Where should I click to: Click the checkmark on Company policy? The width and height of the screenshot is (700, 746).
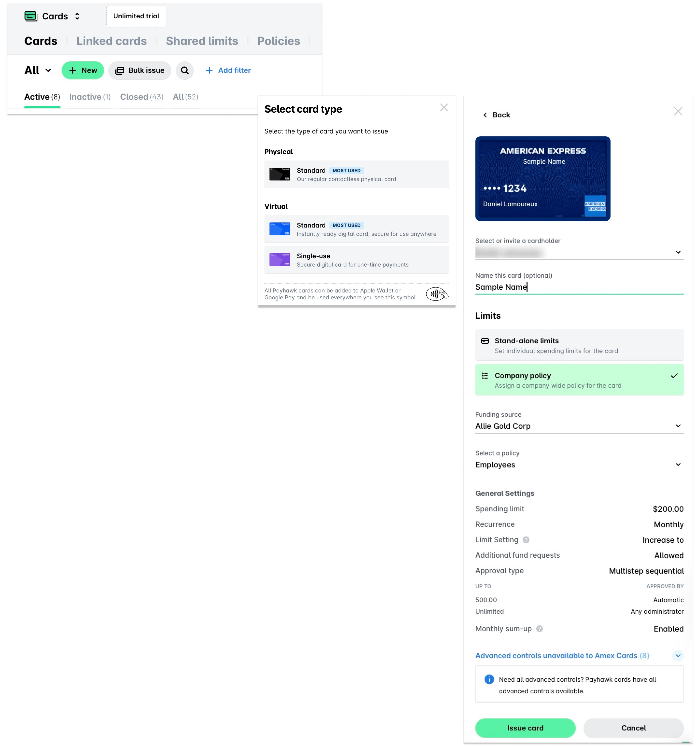674,376
